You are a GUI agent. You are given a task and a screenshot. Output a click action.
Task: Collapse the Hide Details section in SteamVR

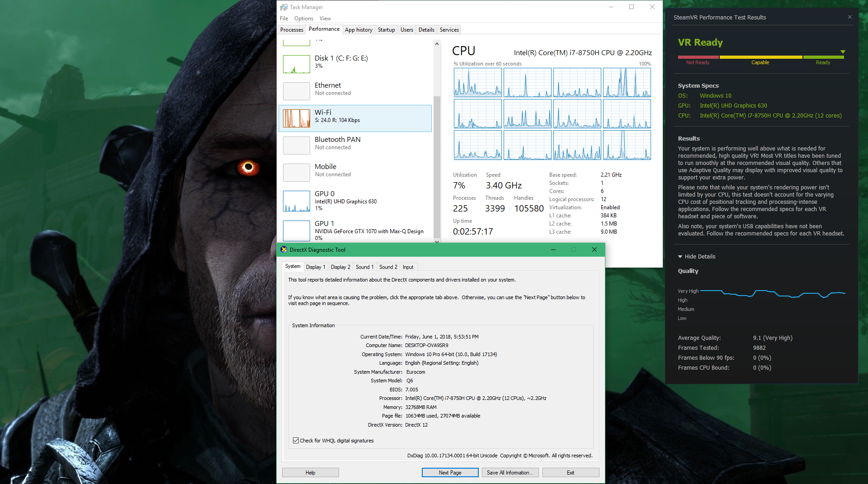coord(696,257)
